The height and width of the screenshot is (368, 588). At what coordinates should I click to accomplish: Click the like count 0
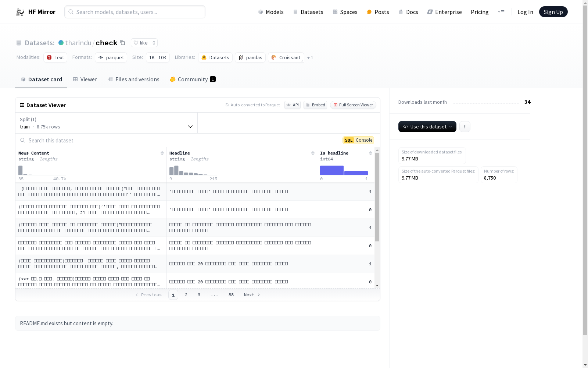click(154, 43)
